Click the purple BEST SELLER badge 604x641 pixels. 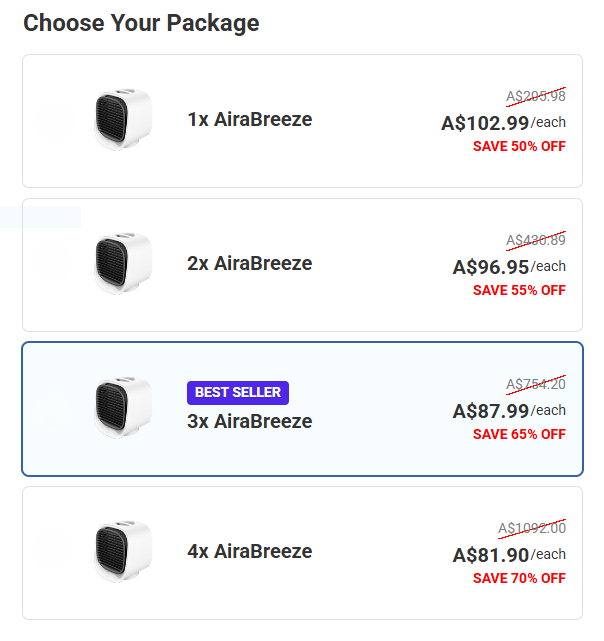238,393
